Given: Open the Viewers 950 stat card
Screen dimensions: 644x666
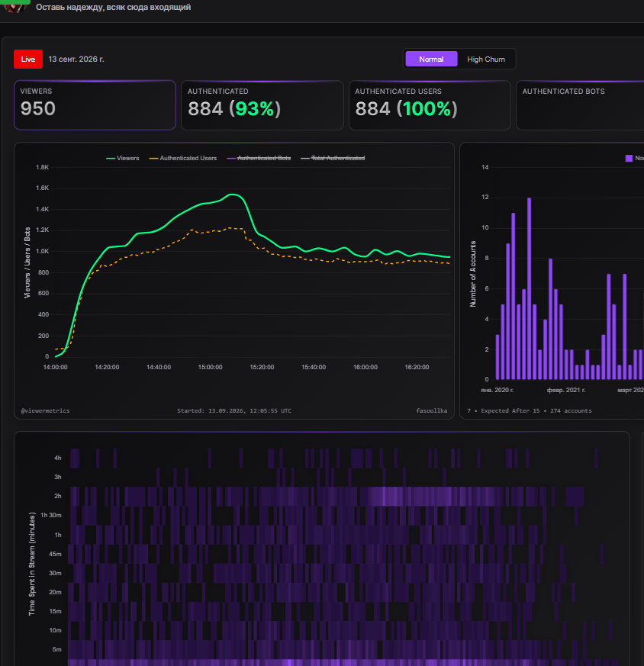Looking at the screenshot, I should click(x=95, y=105).
